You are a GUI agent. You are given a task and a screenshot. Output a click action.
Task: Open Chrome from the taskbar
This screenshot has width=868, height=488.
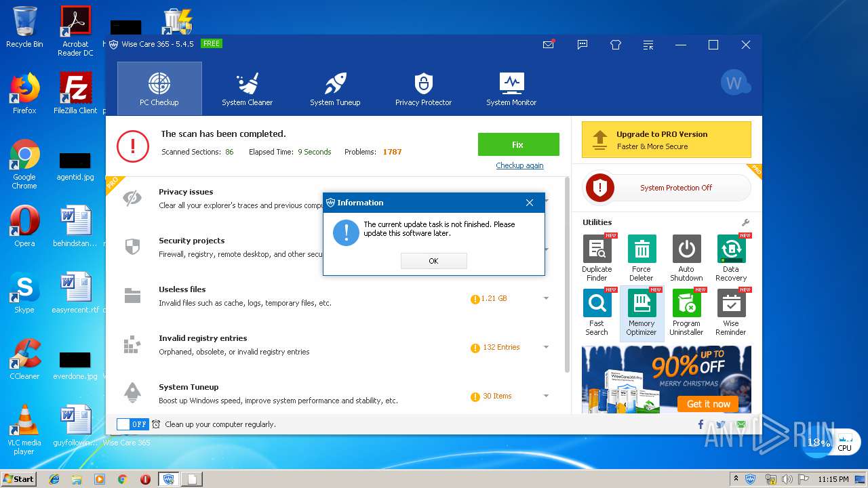pyautogui.click(x=123, y=479)
